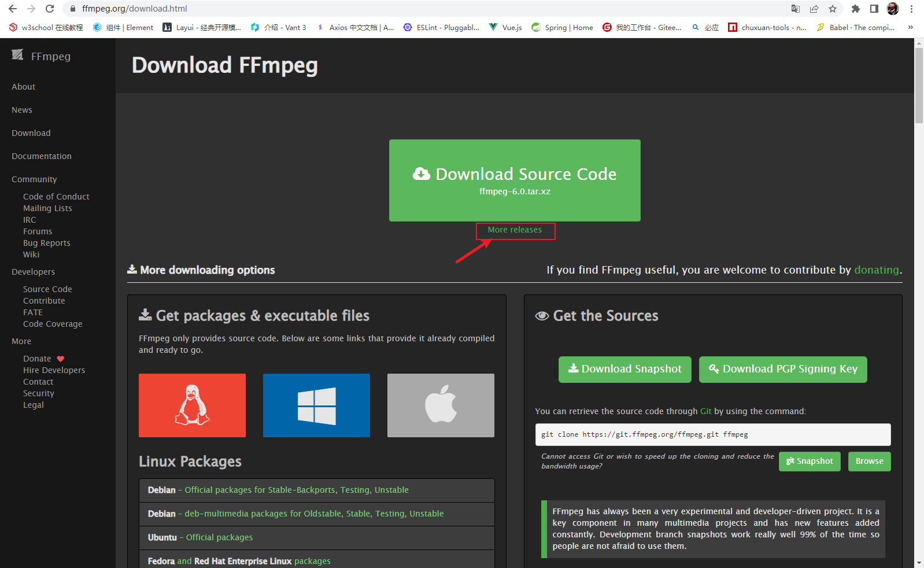Screen dimensions: 924x568
Task: Open the FATE sidebar link
Action: [33, 312]
